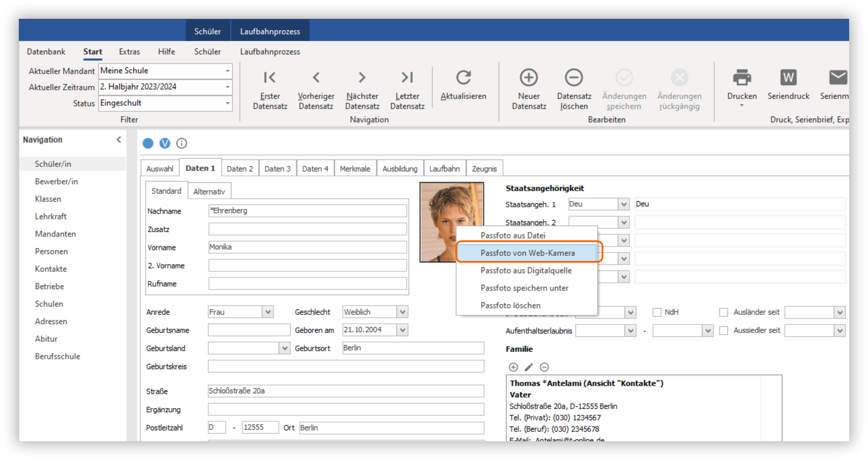
Task: Add family member with plus icon under Familie
Action: pos(513,367)
